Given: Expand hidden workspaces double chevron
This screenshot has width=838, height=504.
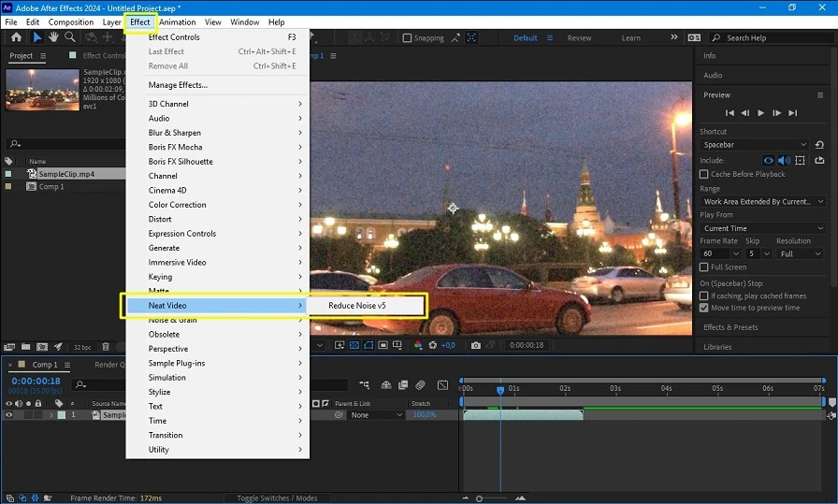Looking at the screenshot, I should (674, 37).
